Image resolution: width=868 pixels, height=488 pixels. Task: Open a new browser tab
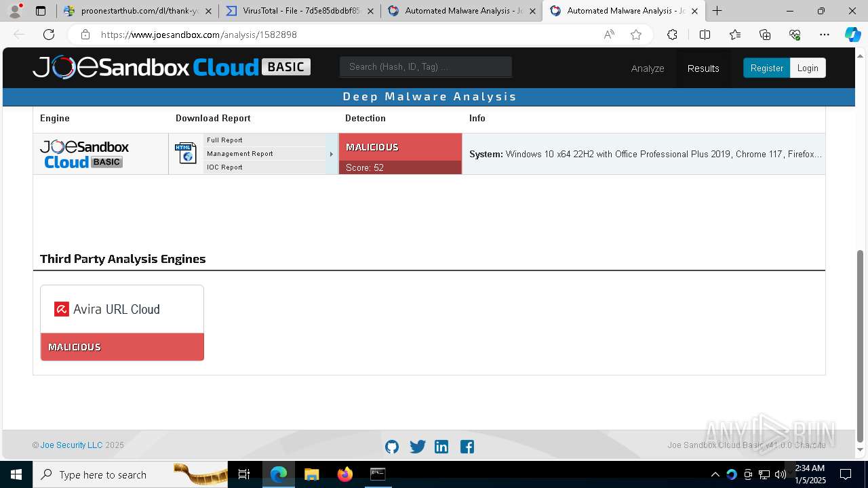[x=717, y=11]
